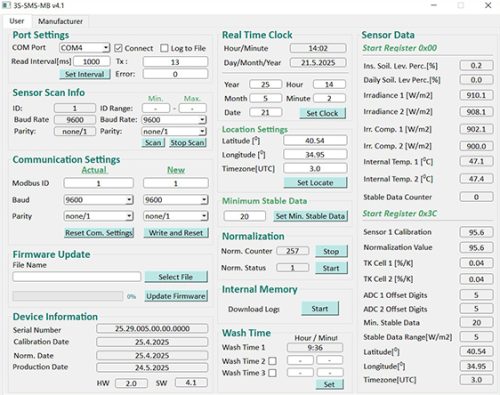Click the firmware File Name field
Image resolution: width=500 pixels, height=395 pixels.
click(77, 276)
